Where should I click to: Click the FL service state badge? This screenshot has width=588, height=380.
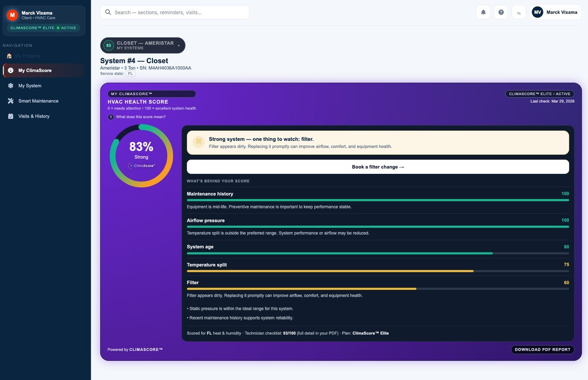[x=131, y=73]
